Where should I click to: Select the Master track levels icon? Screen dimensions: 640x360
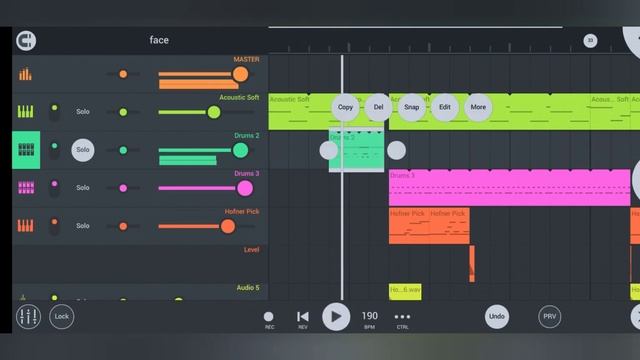25,74
